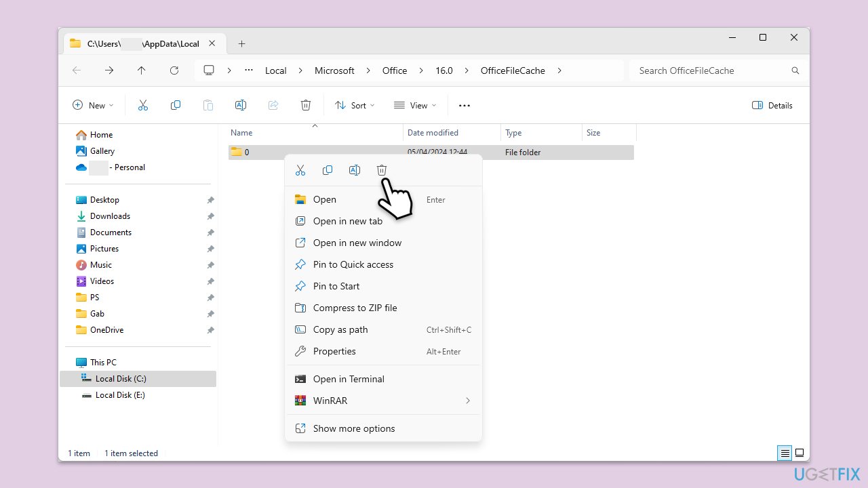Click the Local breadcrumb
The image size is (868, 488).
tap(275, 70)
